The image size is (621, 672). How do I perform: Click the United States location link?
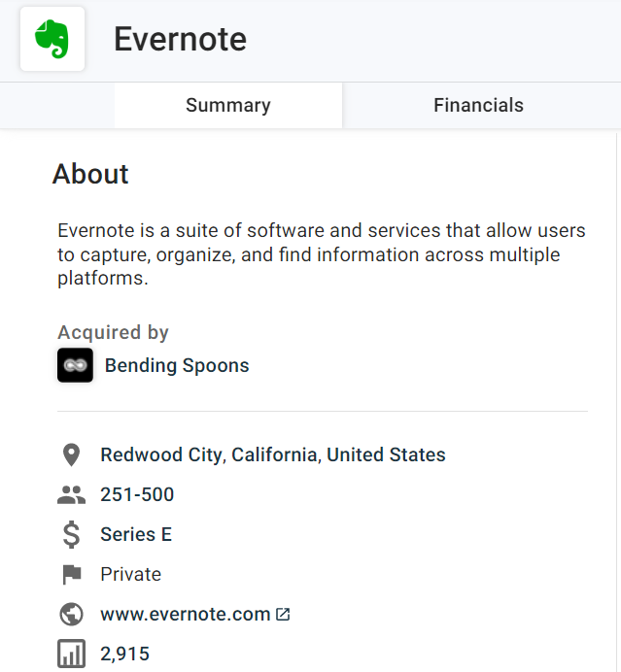pos(386,454)
